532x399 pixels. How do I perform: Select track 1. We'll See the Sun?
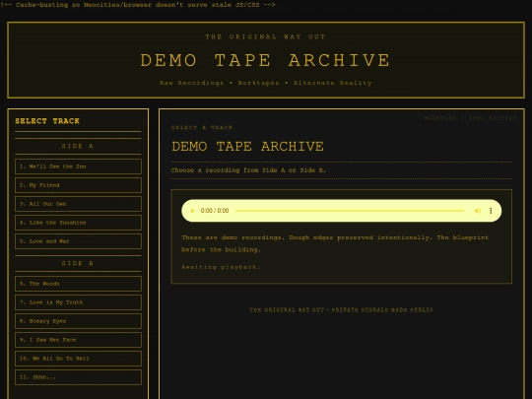[x=78, y=166]
